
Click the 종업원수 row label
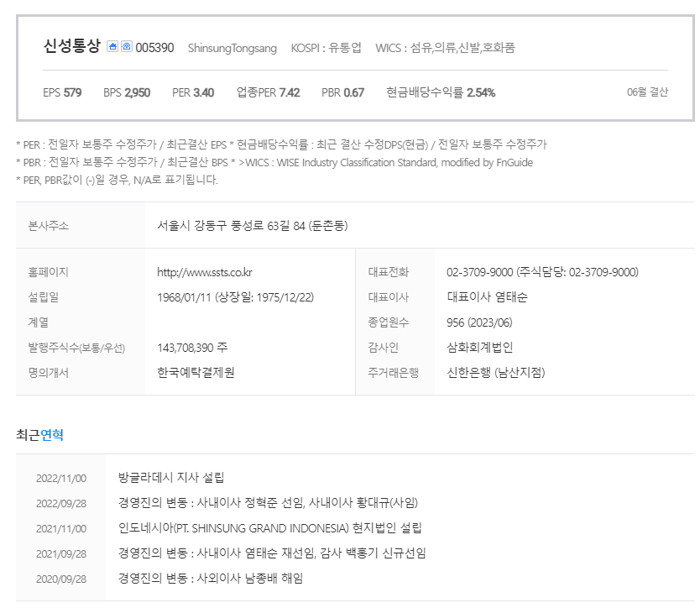click(x=389, y=322)
